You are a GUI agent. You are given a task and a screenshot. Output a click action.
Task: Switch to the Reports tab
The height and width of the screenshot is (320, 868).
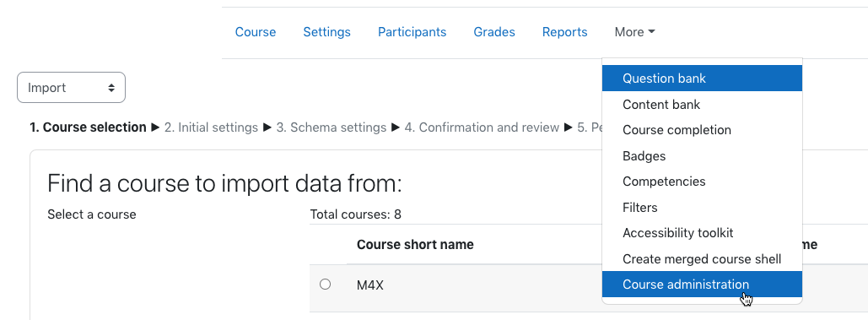(564, 32)
